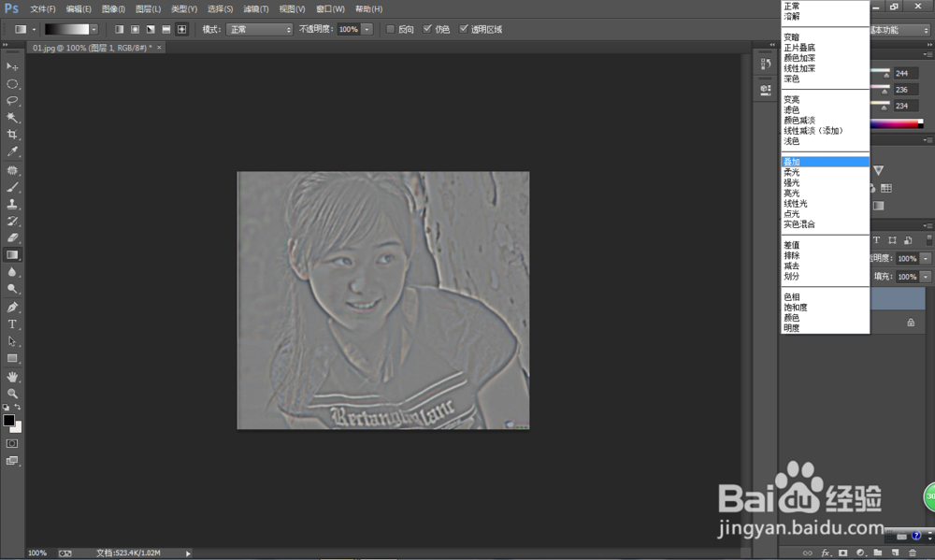This screenshot has width=935, height=560.
Task: Select the Elliptical Marquee tool
Action: pyautogui.click(x=12, y=84)
